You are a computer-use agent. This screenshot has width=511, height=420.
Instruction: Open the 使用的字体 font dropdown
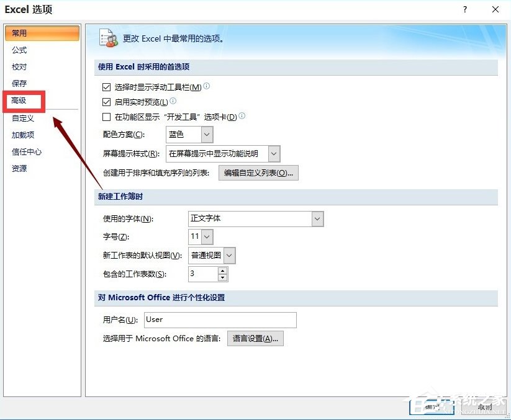[x=316, y=218]
